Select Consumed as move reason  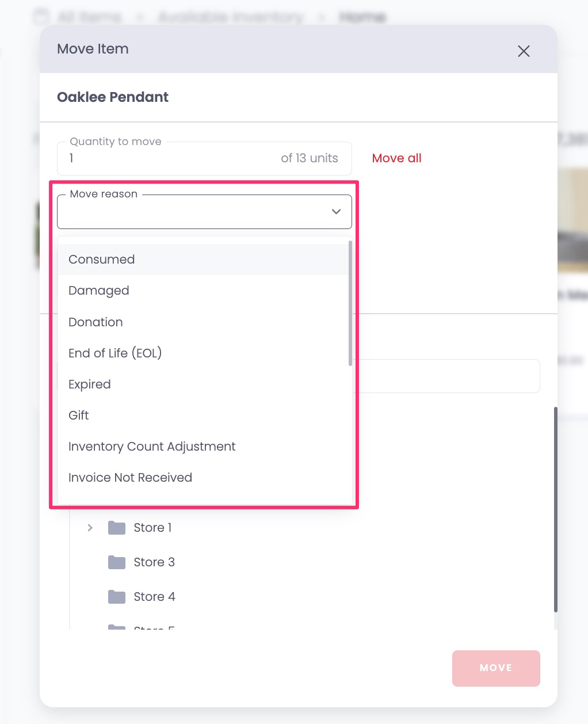tap(204, 260)
